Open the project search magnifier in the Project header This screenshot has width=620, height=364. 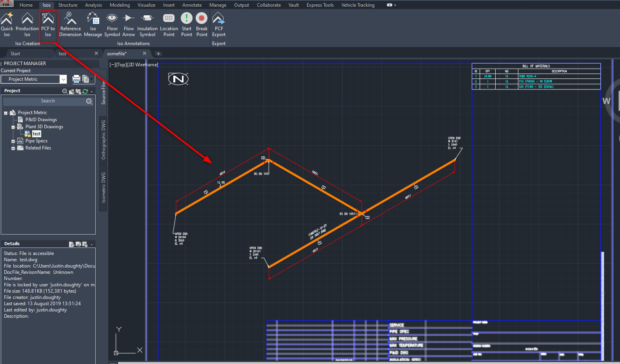(65, 91)
